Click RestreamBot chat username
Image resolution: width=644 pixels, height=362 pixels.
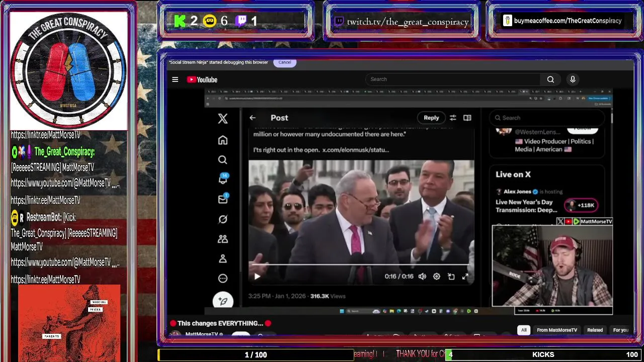43,217
